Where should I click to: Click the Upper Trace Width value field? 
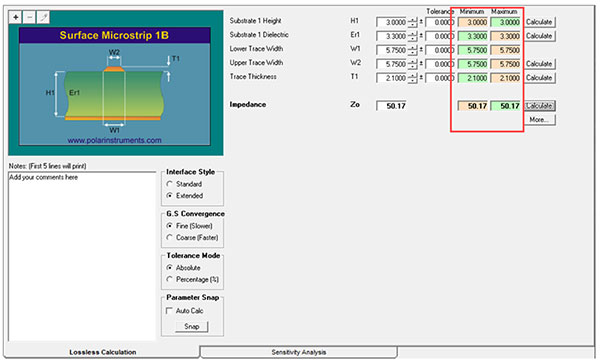(x=391, y=64)
